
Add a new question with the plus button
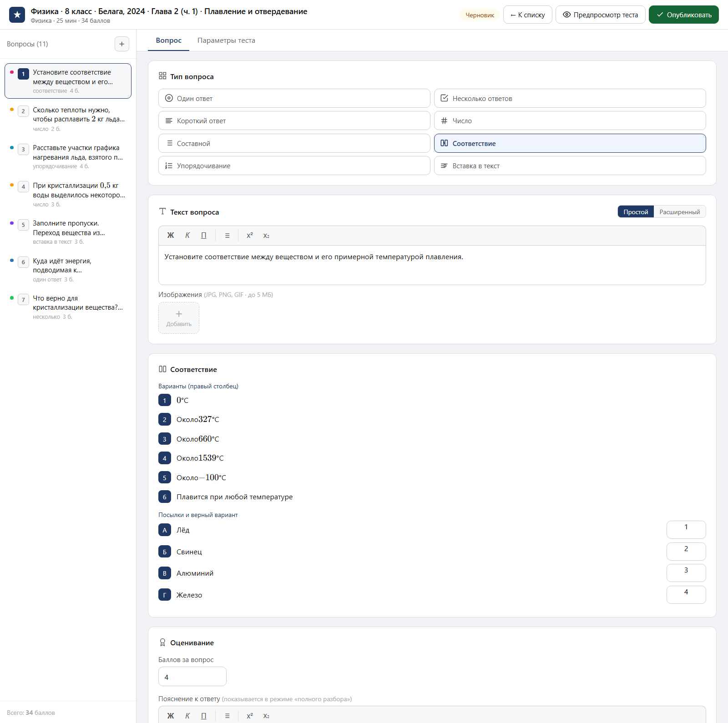[122, 44]
